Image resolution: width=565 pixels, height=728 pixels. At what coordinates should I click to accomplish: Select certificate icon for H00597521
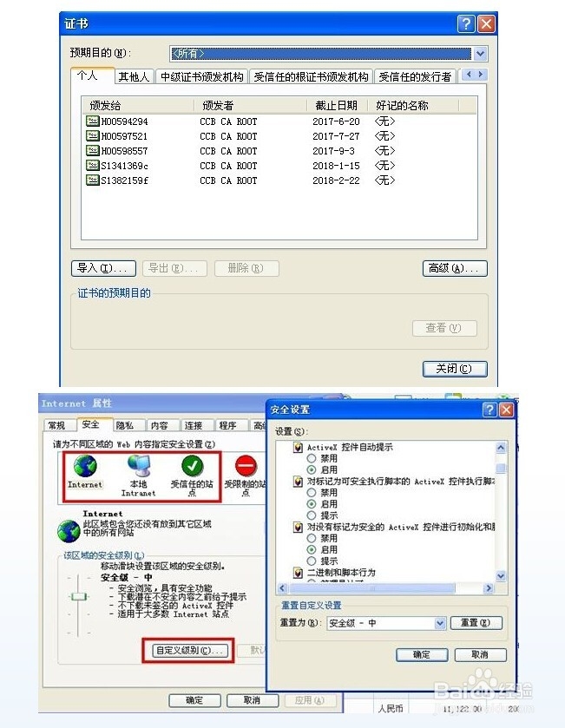(x=92, y=136)
